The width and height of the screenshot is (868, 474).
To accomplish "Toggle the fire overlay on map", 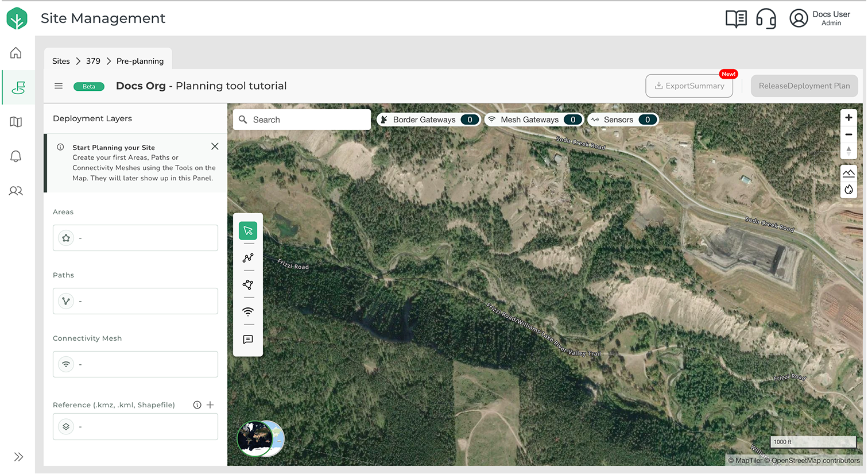I will click(848, 190).
